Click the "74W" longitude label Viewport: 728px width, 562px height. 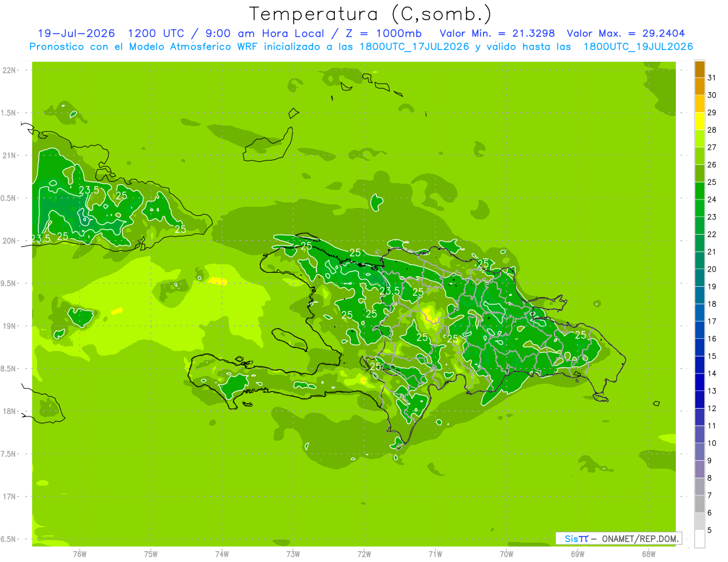point(221,554)
